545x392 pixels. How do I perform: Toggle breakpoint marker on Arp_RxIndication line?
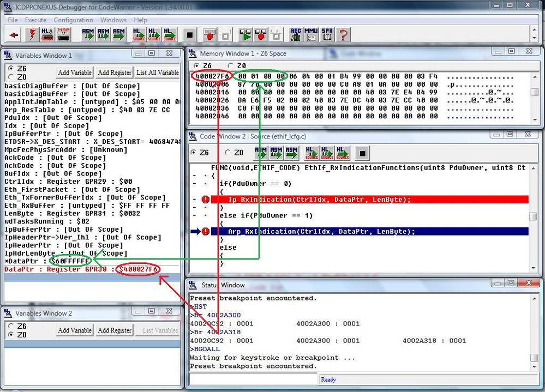pos(206,231)
